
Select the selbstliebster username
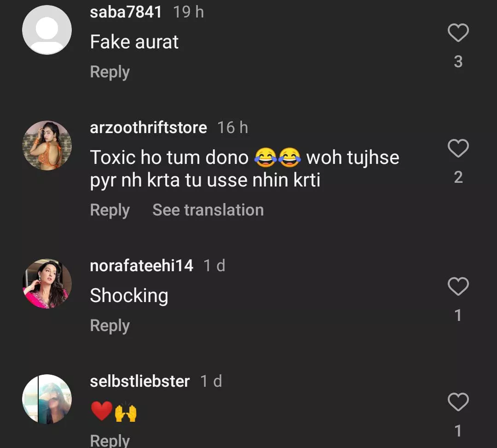pyautogui.click(x=139, y=381)
